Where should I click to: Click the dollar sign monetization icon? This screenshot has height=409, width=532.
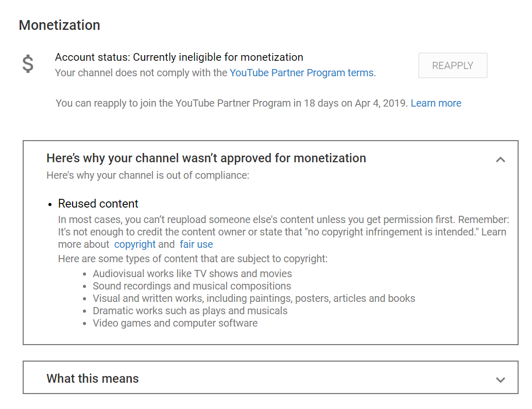pos(28,64)
